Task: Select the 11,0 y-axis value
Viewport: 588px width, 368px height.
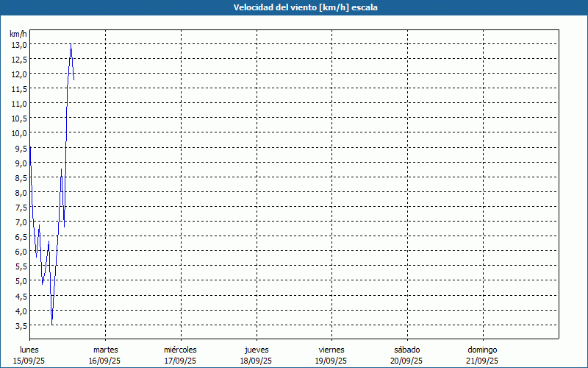Action: [20, 104]
